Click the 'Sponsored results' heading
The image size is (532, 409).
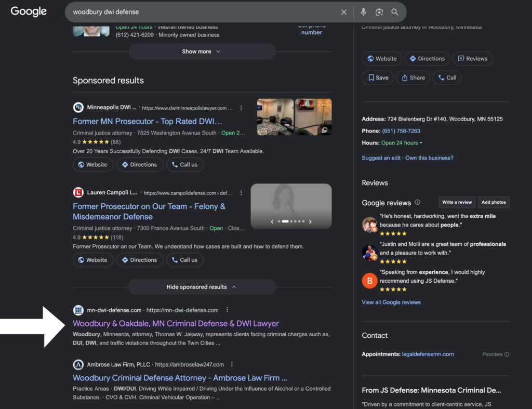(x=108, y=81)
